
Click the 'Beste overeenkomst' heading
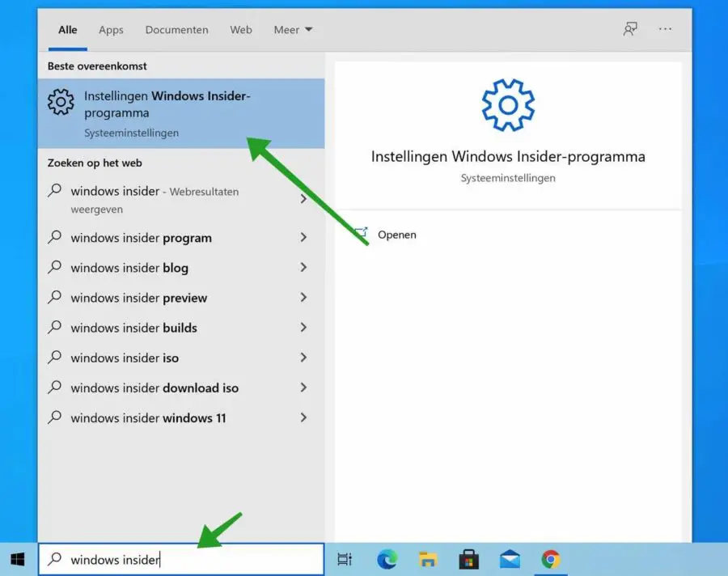(x=97, y=66)
